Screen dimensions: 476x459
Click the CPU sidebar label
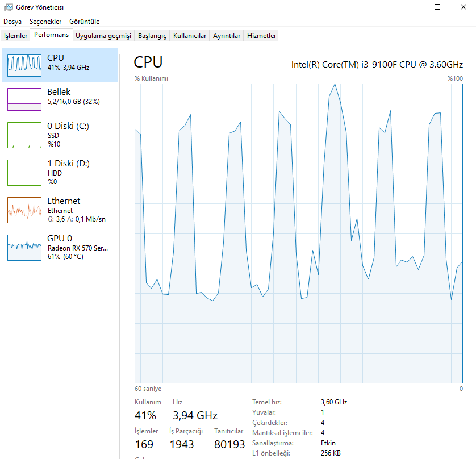tap(56, 58)
